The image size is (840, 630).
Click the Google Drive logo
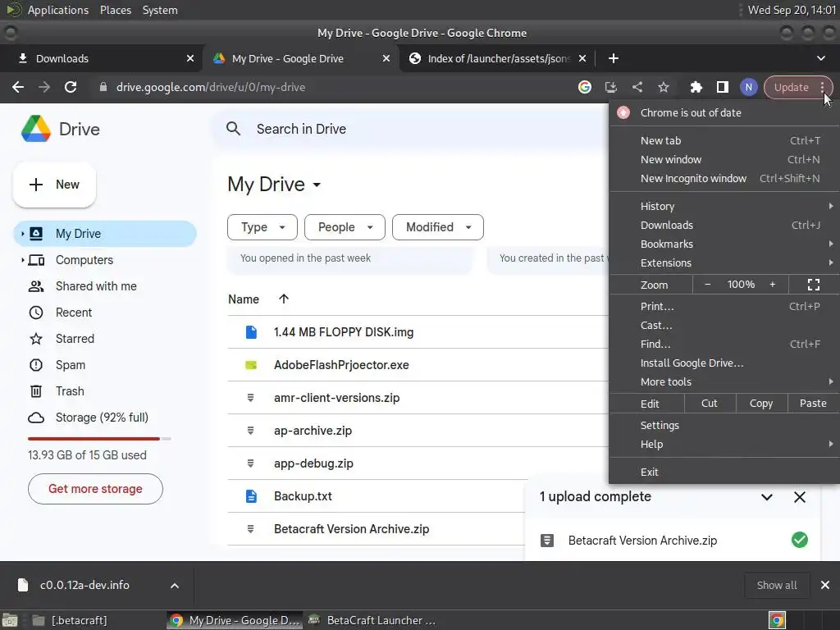[x=36, y=129]
